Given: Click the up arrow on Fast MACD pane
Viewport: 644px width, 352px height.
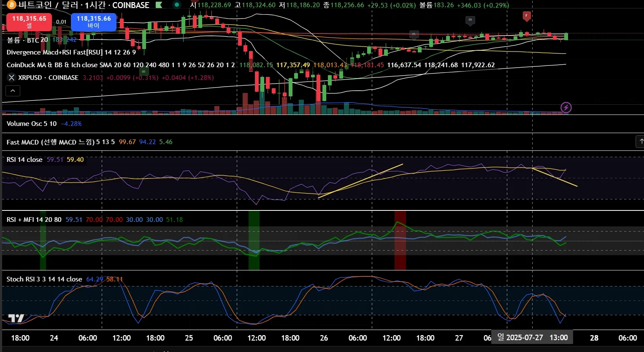Looking at the screenshot, I should (640, 142).
